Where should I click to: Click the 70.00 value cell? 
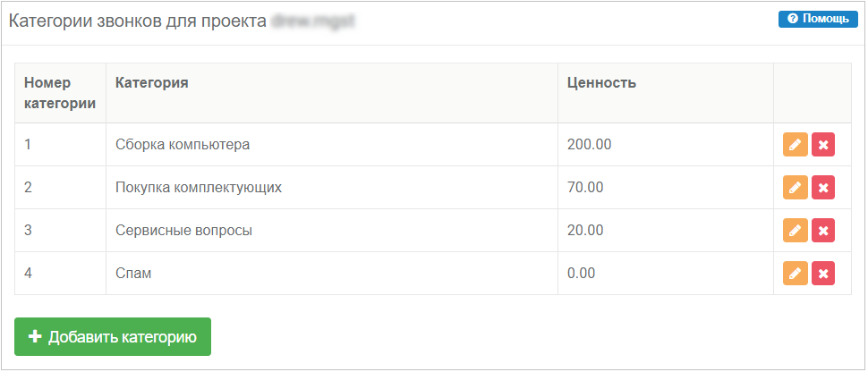(x=666, y=188)
